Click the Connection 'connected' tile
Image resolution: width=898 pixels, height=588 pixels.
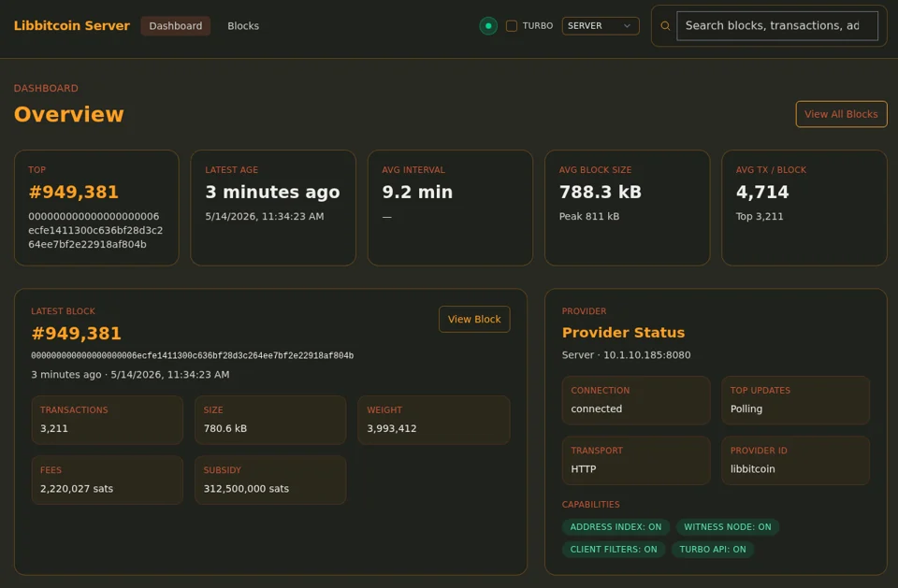click(636, 400)
